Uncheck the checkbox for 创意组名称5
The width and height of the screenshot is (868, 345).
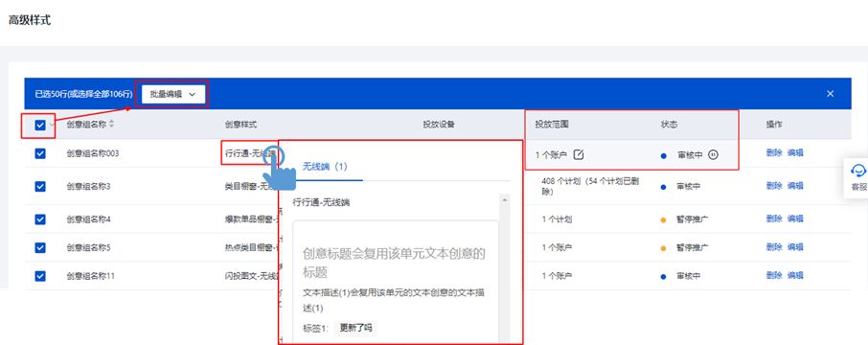pyautogui.click(x=40, y=247)
